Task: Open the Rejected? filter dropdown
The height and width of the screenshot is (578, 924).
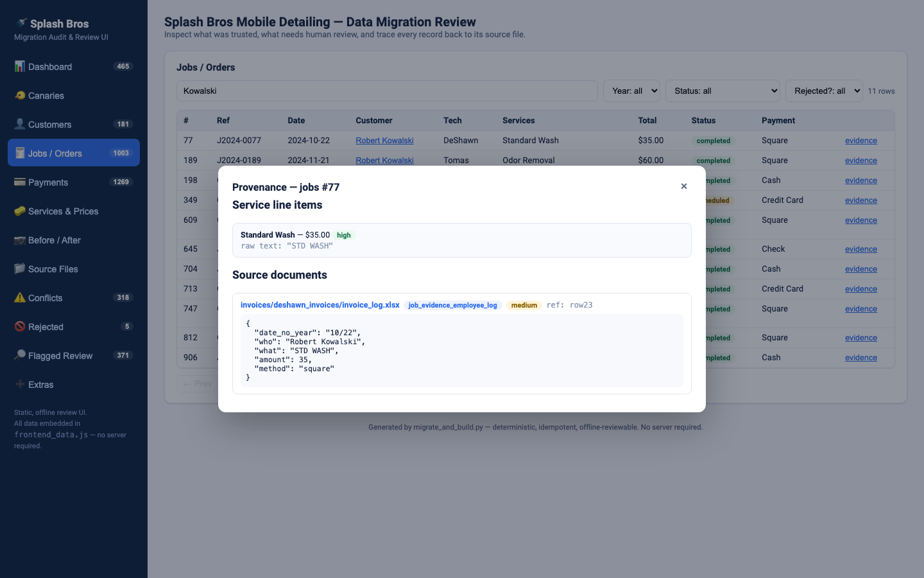Action: click(824, 91)
